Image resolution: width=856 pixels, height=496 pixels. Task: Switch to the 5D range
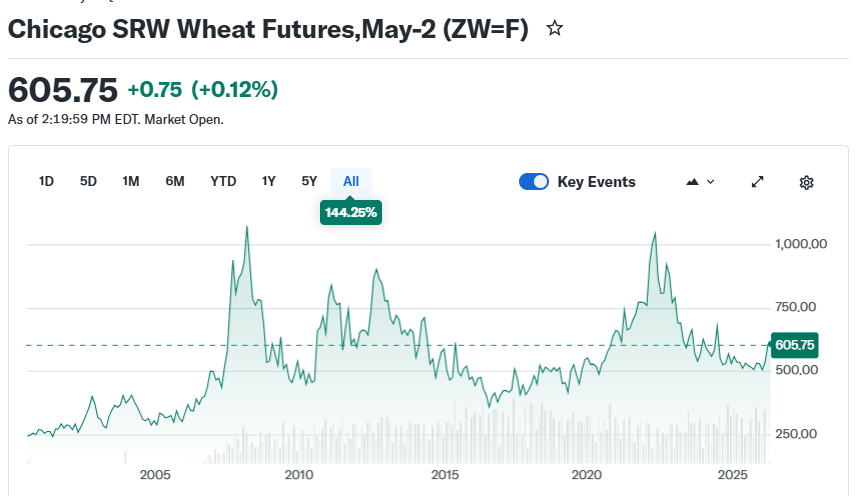pos(88,181)
